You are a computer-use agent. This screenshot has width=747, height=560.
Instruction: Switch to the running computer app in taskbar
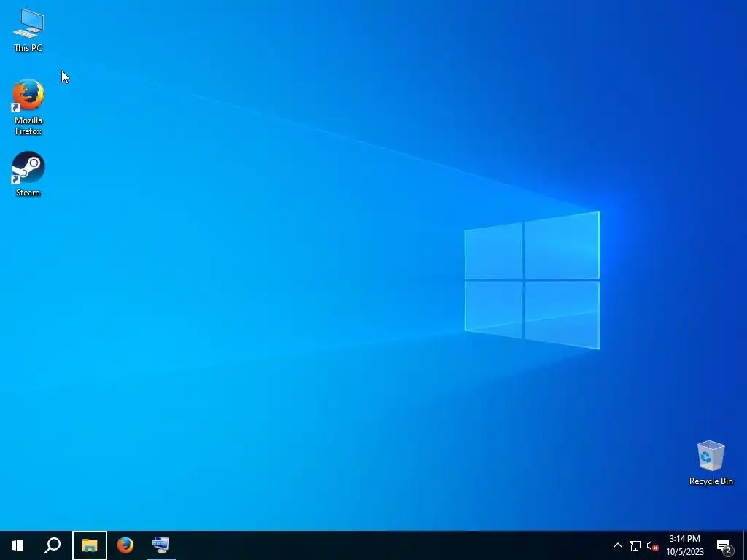point(161,545)
